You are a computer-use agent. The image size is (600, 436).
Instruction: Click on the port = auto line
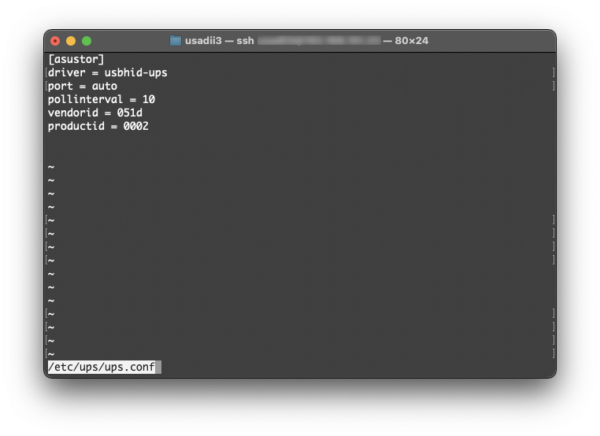(82, 86)
